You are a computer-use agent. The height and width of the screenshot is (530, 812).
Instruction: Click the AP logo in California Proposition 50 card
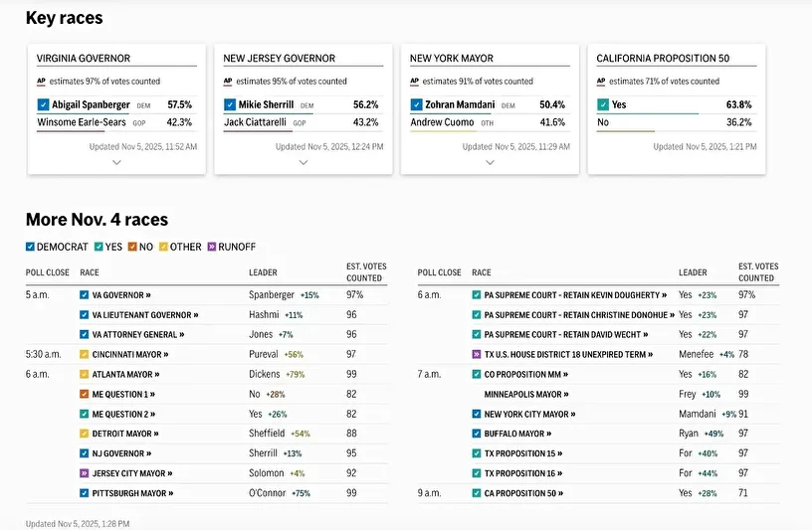click(602, 82)
